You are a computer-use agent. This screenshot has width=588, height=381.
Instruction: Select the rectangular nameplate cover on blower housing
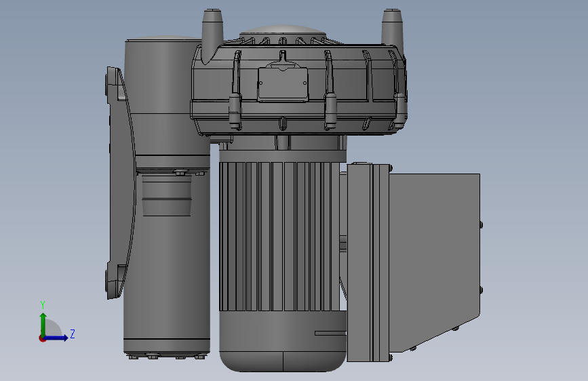pos(283,85)
